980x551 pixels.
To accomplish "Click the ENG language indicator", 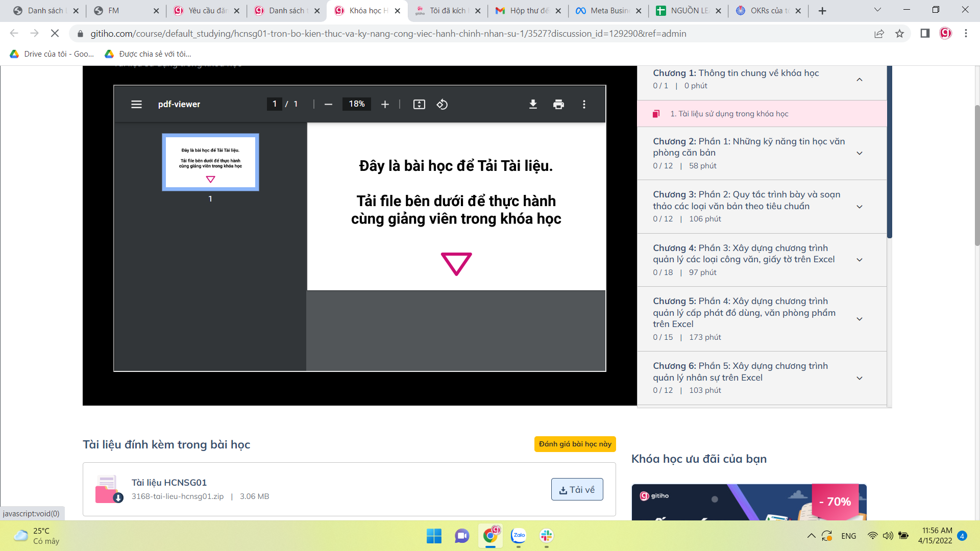I will point(849,536).
